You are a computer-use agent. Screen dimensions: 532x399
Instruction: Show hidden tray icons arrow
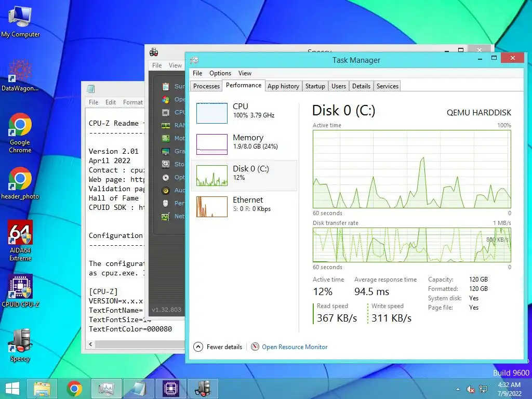tap(458, 389)
